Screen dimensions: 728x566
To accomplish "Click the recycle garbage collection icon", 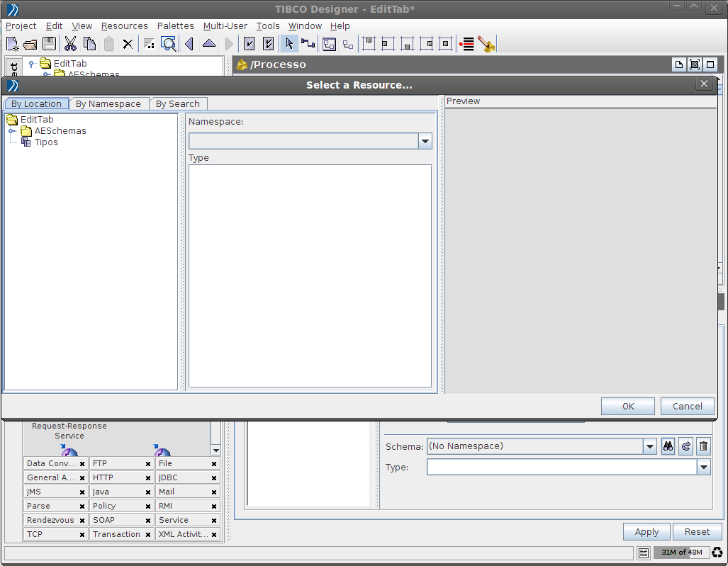I will coord(717,553).
